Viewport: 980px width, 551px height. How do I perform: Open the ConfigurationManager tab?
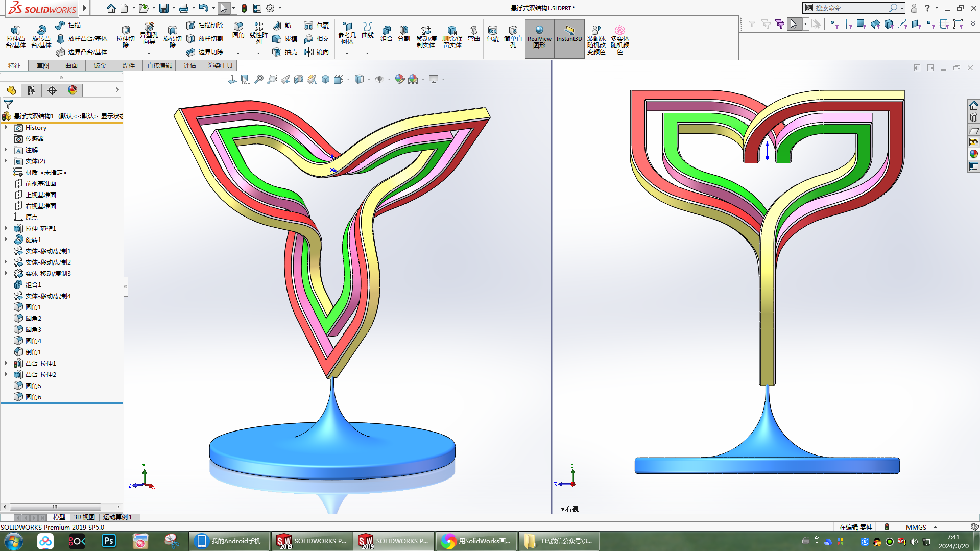[52, 90]
